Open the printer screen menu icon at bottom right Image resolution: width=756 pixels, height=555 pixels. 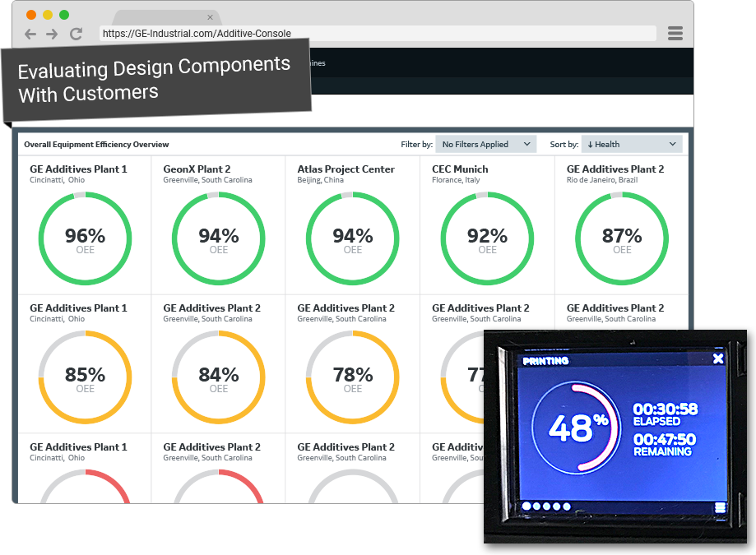[x=721, y=507]
